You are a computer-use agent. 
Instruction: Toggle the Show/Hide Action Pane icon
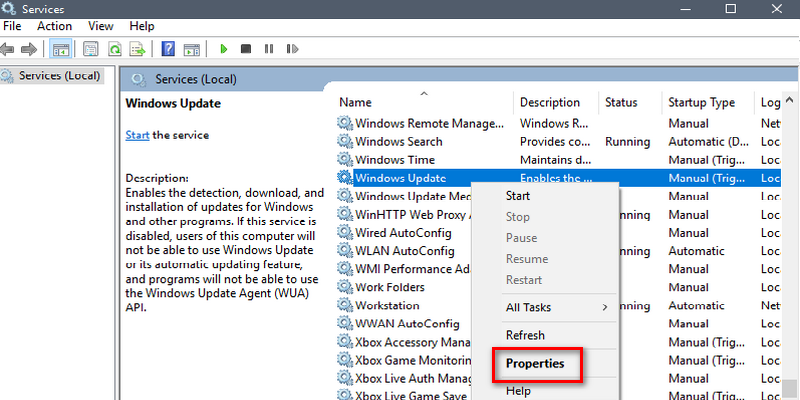[191, 48]
